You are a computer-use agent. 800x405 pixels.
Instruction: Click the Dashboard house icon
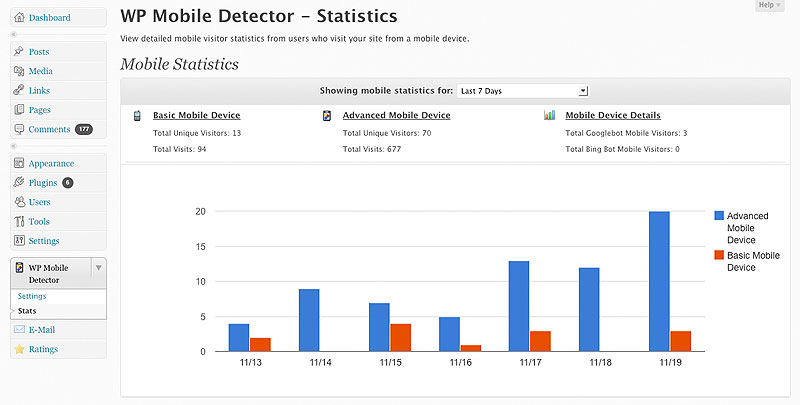click(x=19, y=17)
